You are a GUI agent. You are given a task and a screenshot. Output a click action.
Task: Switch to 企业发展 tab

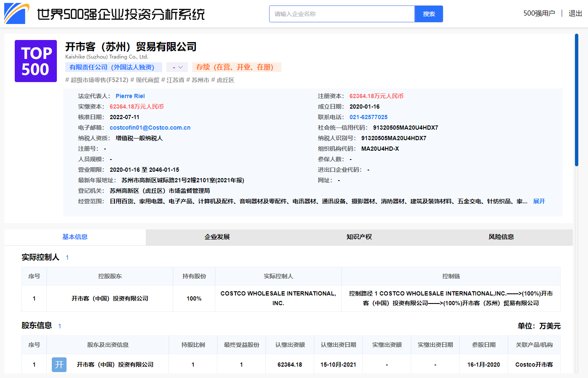coord(217,237)
